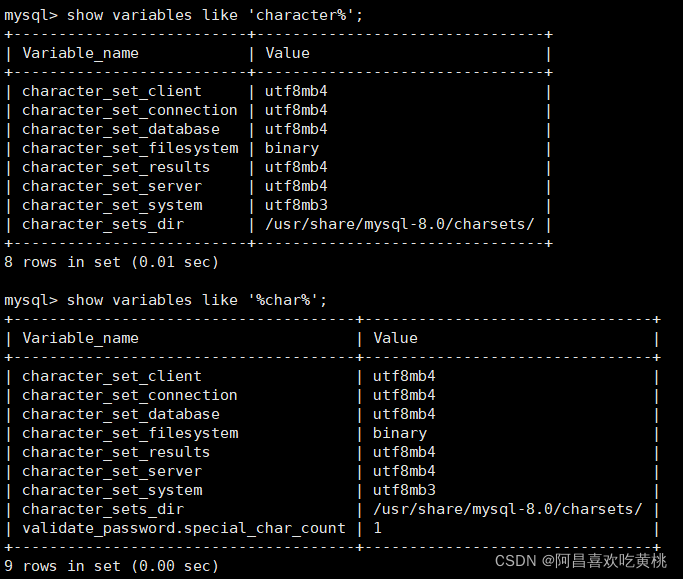The height and width of the screenshot is (579, 683).
Task: Select the Variable_name header in second table
Action: coord(81,339)
